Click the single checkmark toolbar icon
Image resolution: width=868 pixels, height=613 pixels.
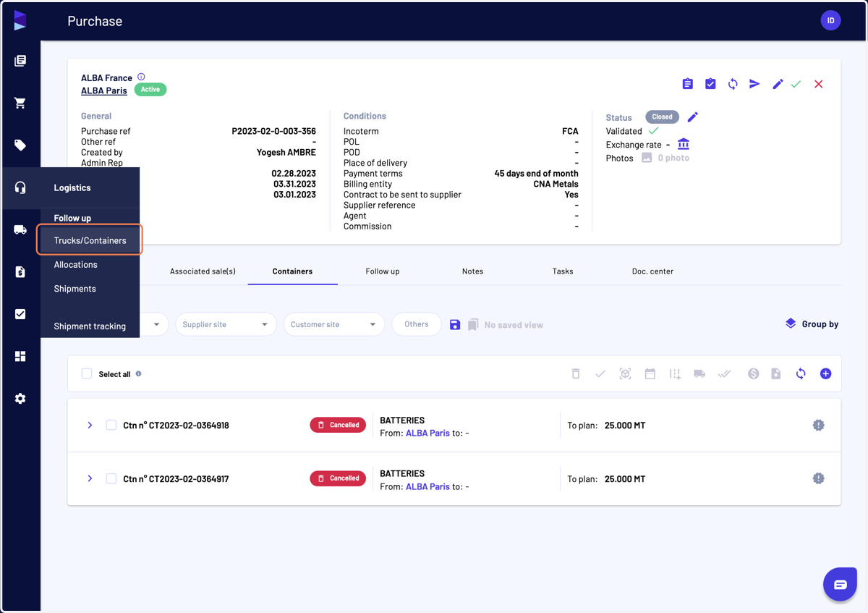click(x=600, y=374)
